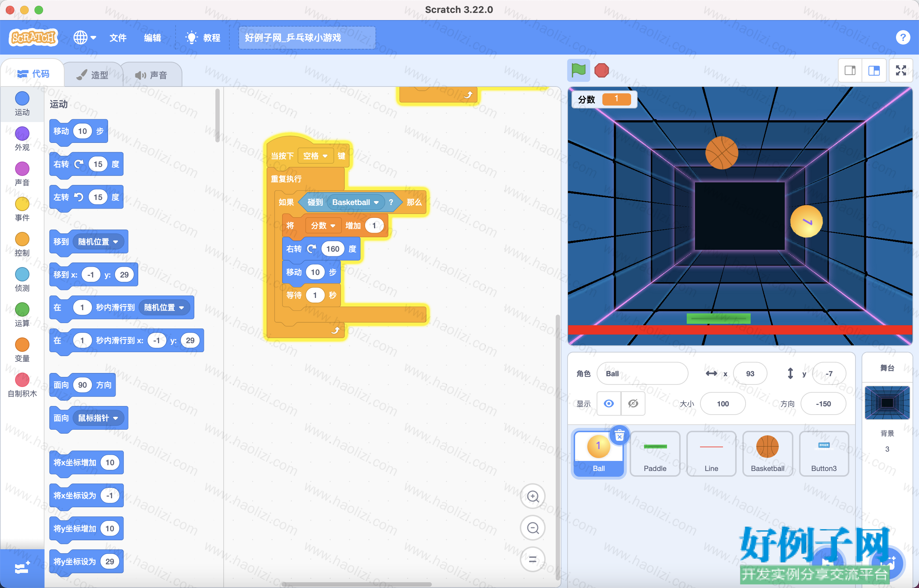Click counterclockwise arrow on 左转 block

[x=79, y=197]
